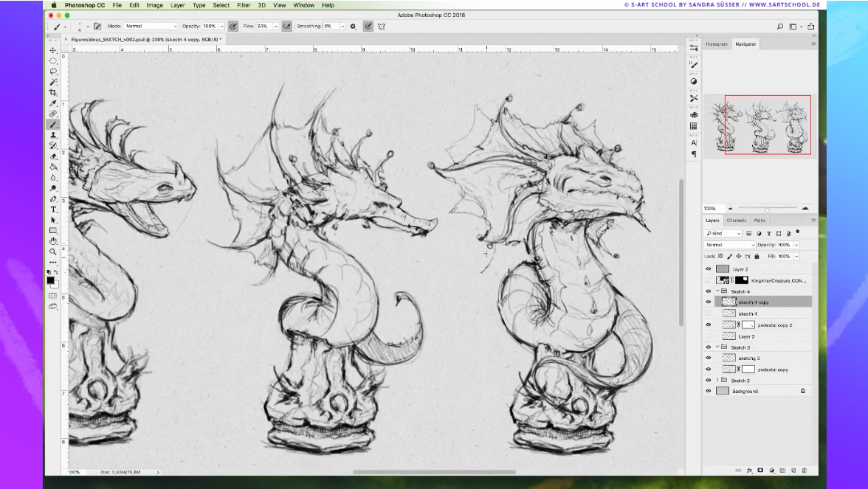Screen dimensions: 868x489
Task: Open the Window menu
Action: click(303, 5)
